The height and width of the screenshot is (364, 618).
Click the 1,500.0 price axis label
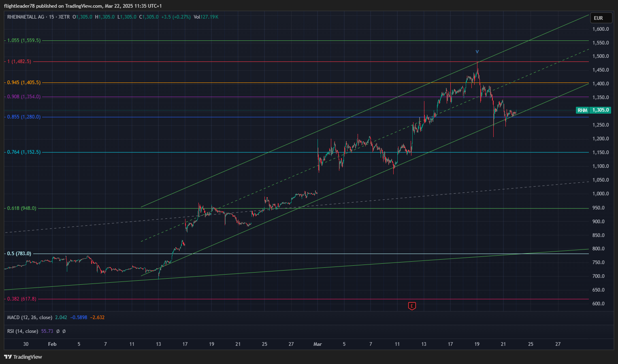pos(601,56)
